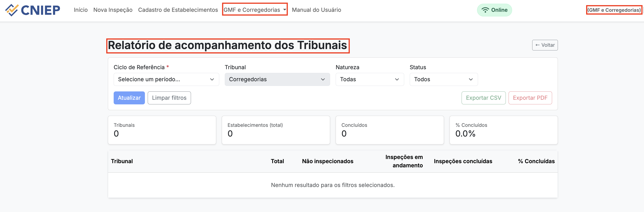Open the Tribunal Corregedorias dropdown
644x212 pixels.
coord(277,79)
